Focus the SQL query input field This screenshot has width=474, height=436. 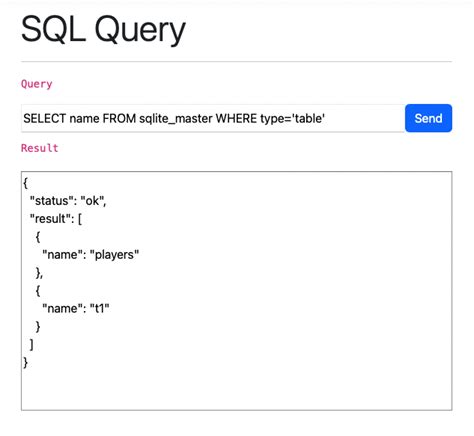tap(214, 119)
